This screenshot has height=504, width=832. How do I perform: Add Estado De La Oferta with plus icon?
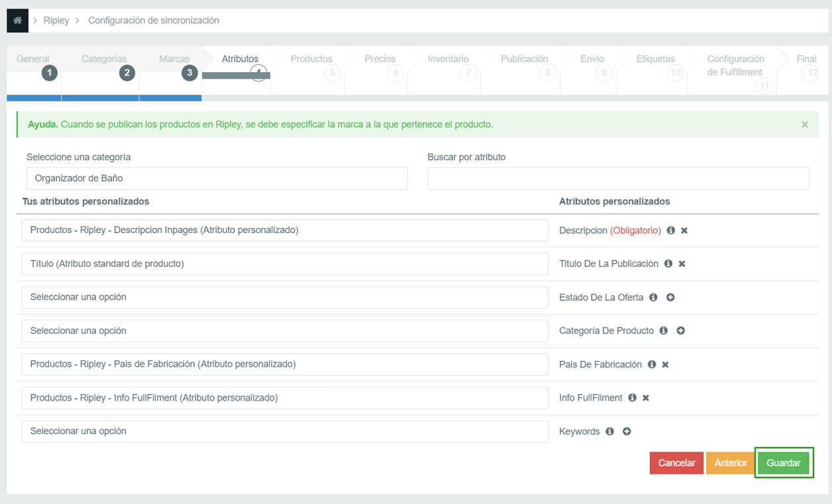(x=670, y=297)
